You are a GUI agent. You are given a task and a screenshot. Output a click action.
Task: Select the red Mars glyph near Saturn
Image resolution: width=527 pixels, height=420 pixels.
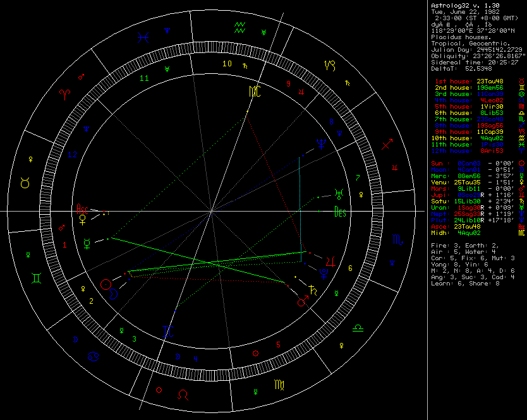[303, 302]
